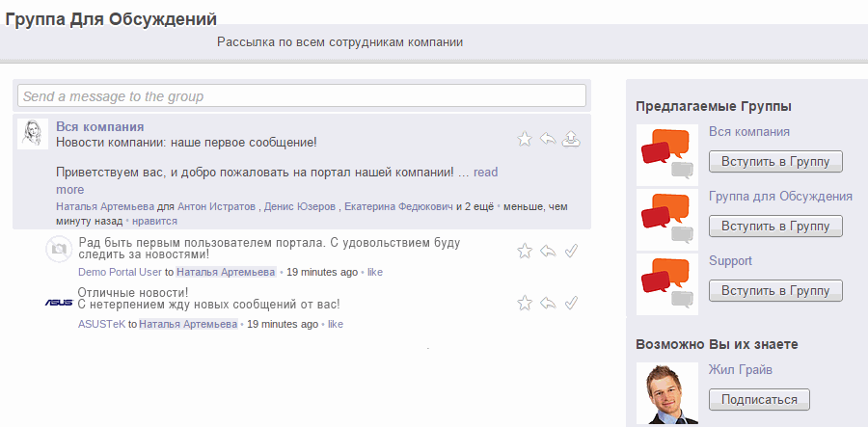Screen dimensions: 868x427
Task: Open Жил Грайв's profile photo
Action: [667, 393]
